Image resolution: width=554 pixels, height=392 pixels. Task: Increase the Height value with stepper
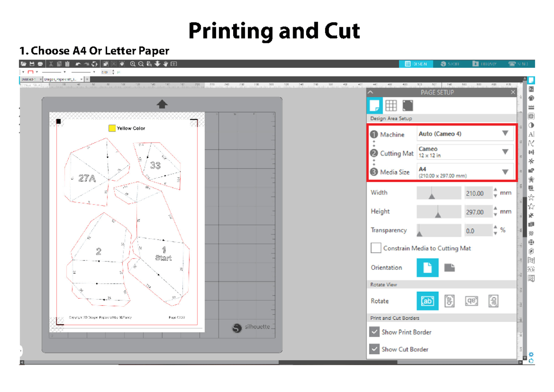(x=495, y=209)
